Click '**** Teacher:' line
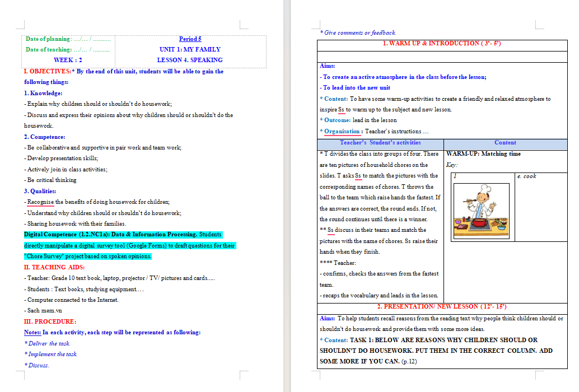 338,263
